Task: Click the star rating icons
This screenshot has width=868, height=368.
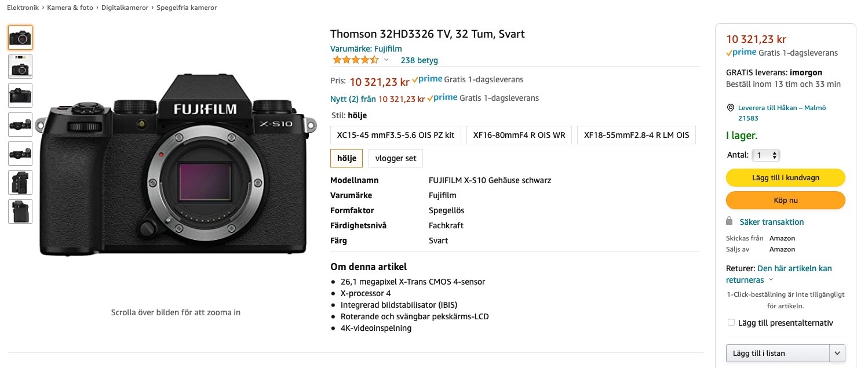Action: 355,60
